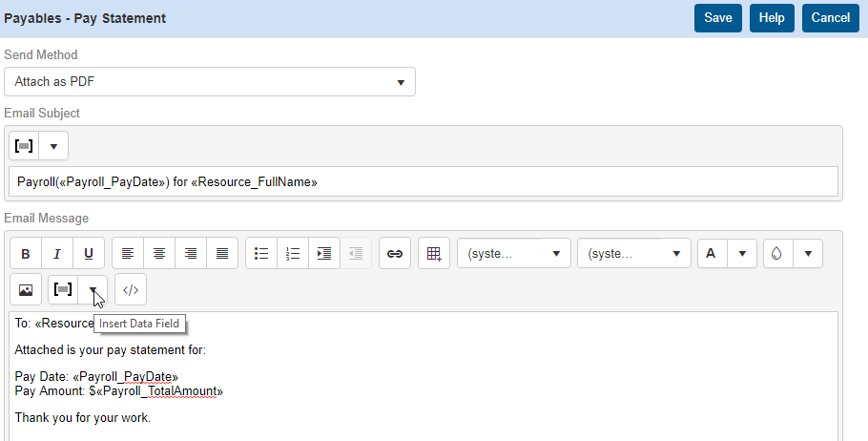
Task: Expand the font size dropdown
Action: coord(634,254)
